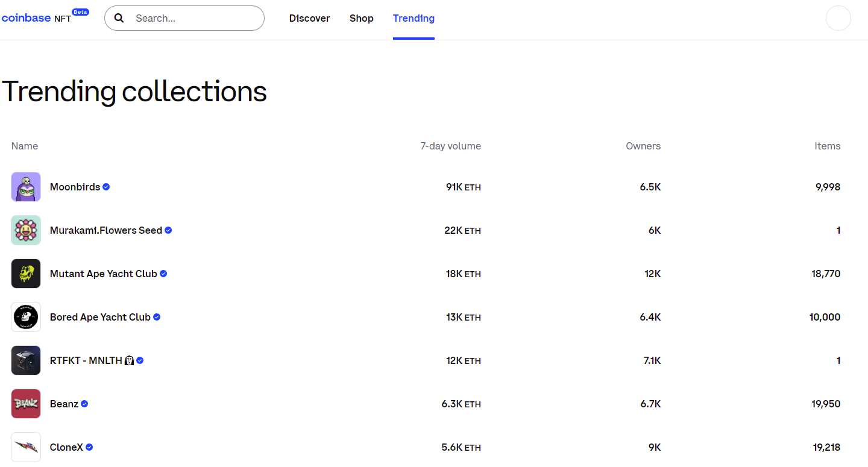Select the Trending tab
Viewport: 868px width, 467px height.
click(414, 18)
